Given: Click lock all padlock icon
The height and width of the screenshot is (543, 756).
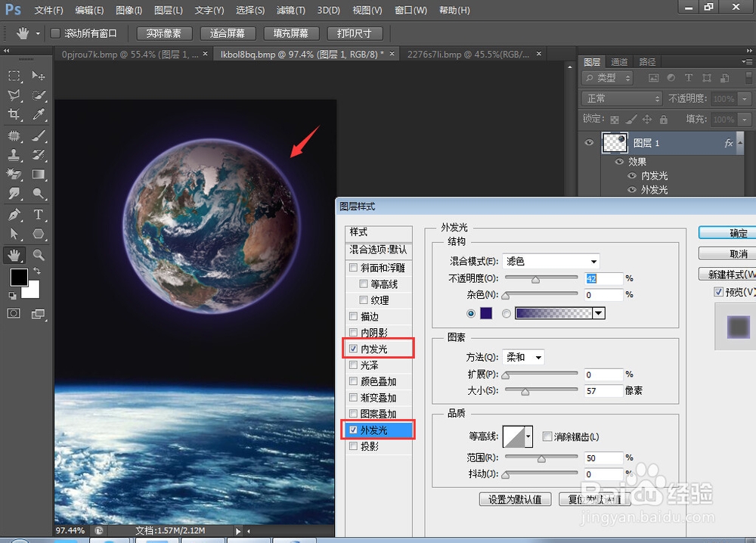Looking at the screenshot, I should (664, 119).
